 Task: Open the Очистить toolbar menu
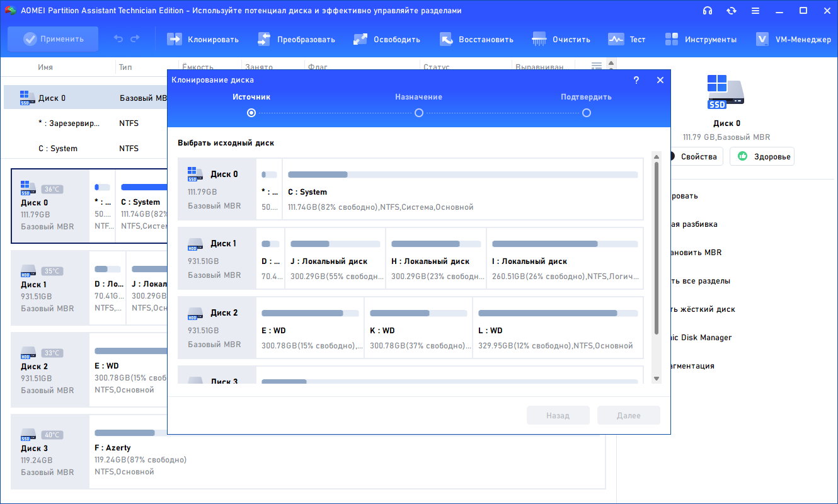pyautogui.click(x=561, y=39)
